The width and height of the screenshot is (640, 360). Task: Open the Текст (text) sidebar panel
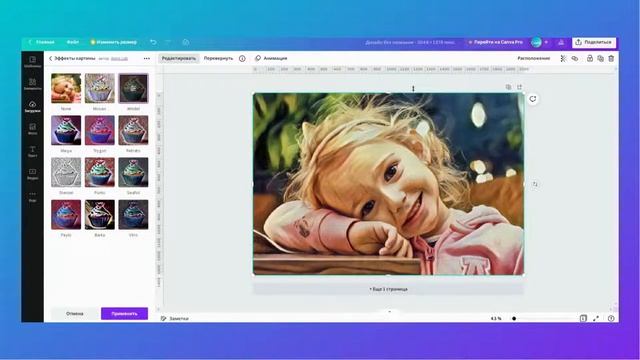point(33,151)
